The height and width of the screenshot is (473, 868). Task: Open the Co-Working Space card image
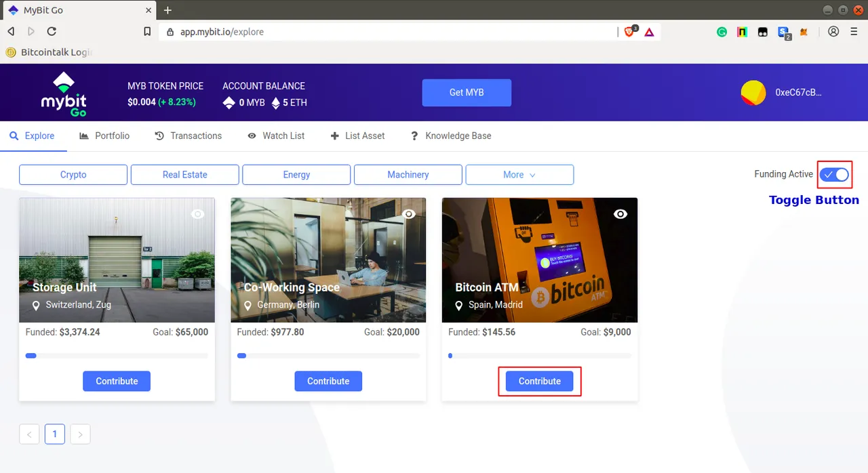tap(328, 260)
